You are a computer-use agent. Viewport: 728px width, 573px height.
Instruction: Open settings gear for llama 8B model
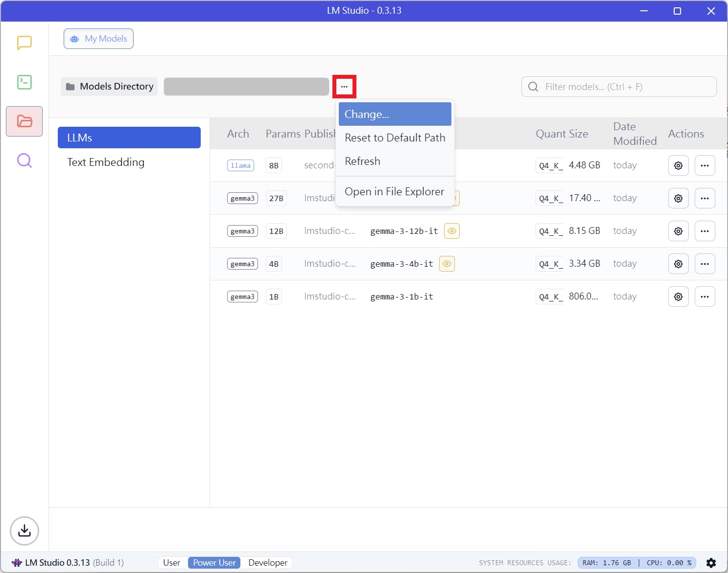tap(679, 165)
